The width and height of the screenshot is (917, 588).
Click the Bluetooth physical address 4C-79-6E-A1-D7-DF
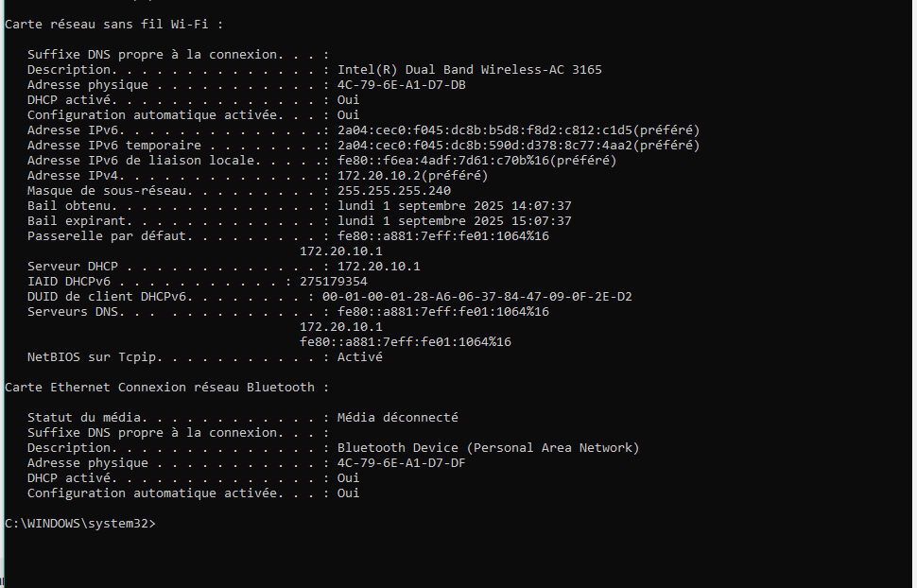click(401, 463)
